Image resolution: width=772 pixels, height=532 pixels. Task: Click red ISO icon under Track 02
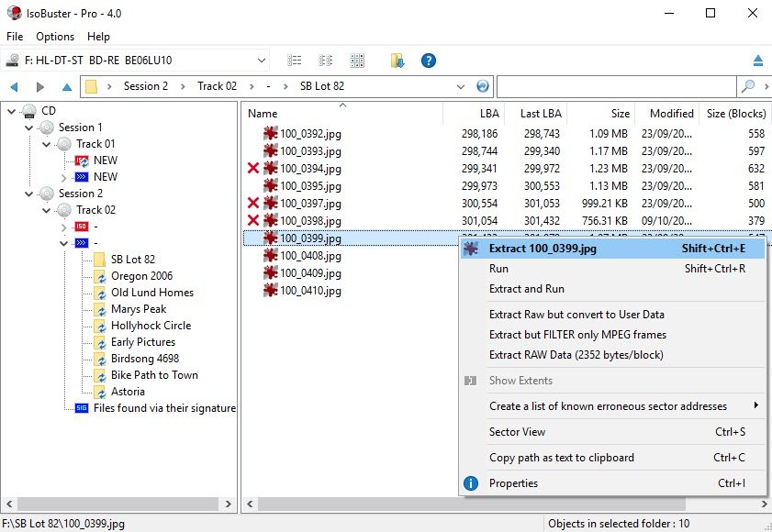click(x=81, y=227)
